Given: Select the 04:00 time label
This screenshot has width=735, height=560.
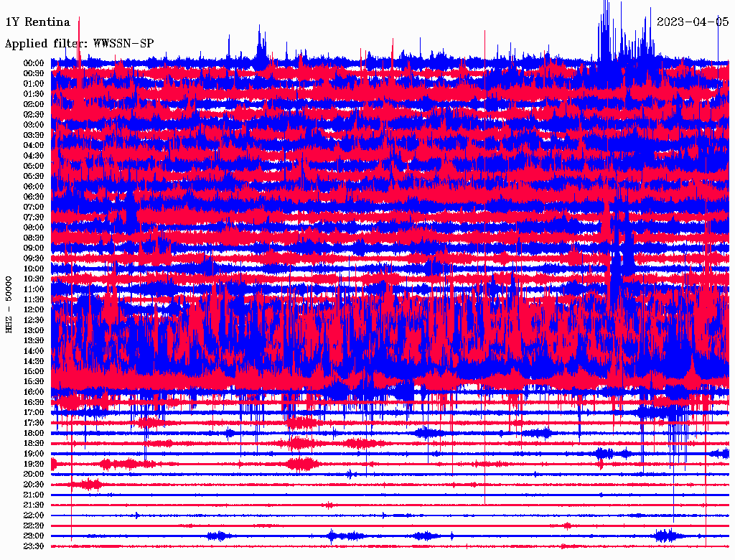Looking at the screenshot, I should point(34,146).
